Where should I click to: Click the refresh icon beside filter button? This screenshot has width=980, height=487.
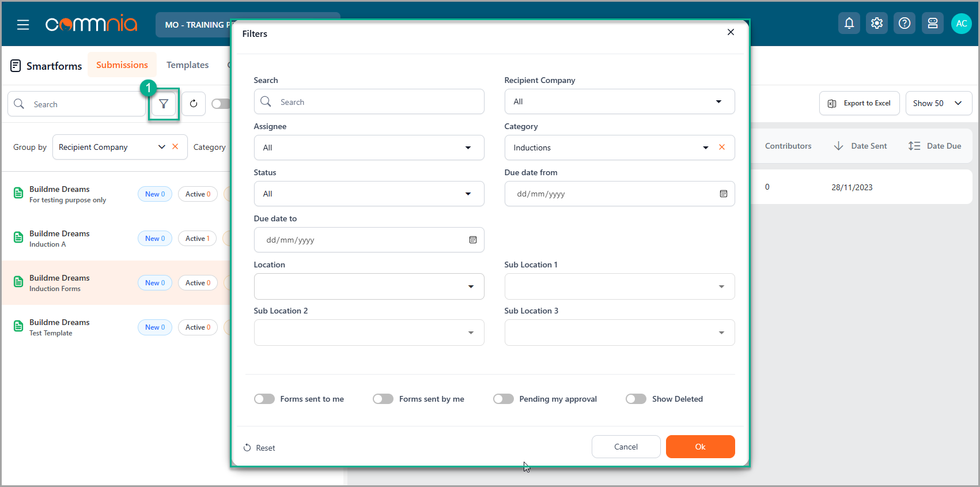pyautogui.click(x=194, y=104)
